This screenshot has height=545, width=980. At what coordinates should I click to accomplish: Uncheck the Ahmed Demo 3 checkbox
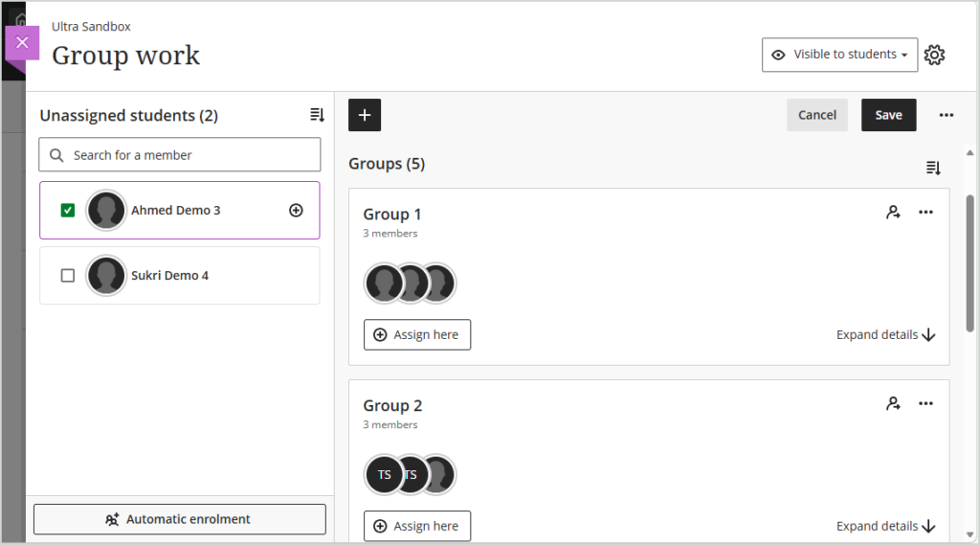click(x=68, y=210)
